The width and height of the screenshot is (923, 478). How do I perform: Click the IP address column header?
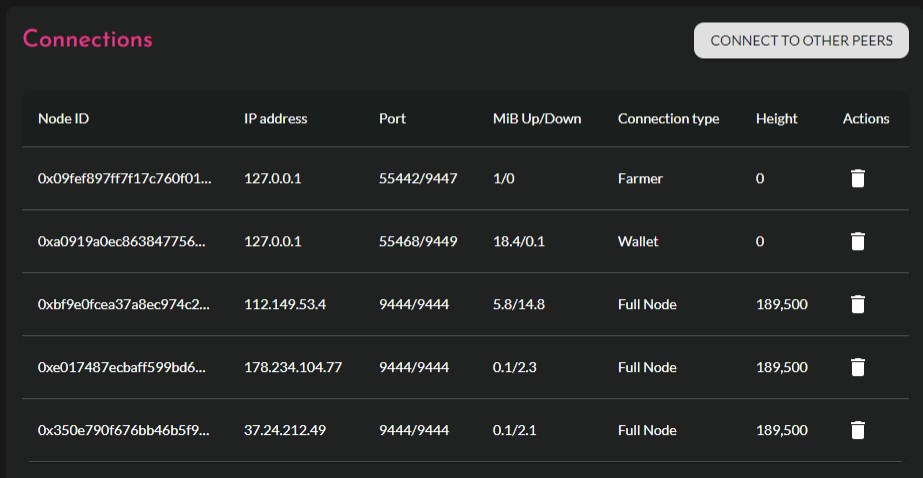[275, 118]
